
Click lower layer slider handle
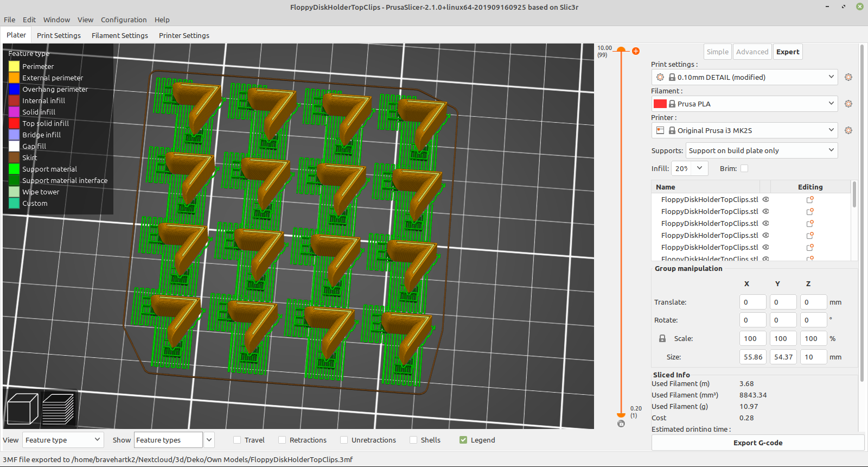tap(621, 415)
